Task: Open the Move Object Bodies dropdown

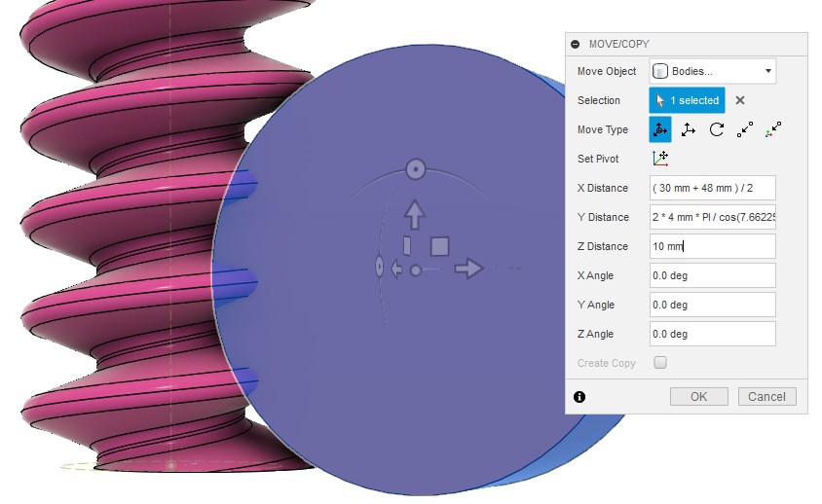Action: pyautogui.click(x=712, y=71)
